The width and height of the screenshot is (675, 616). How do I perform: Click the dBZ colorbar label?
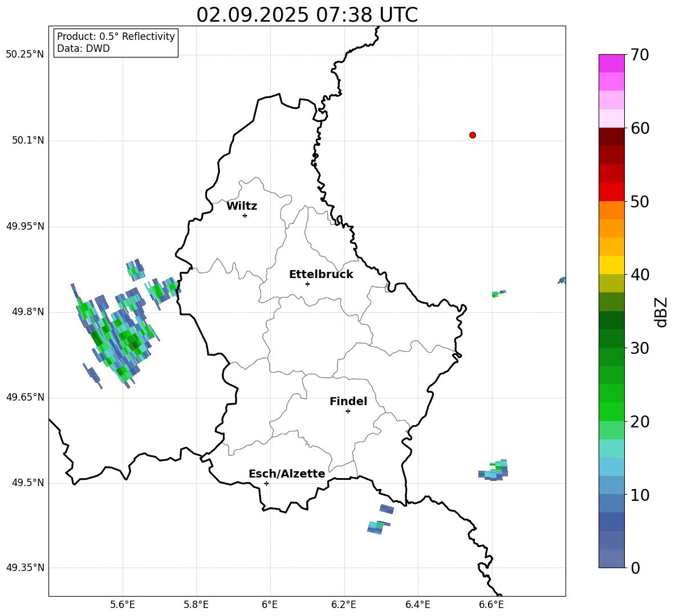coord(661,312)
